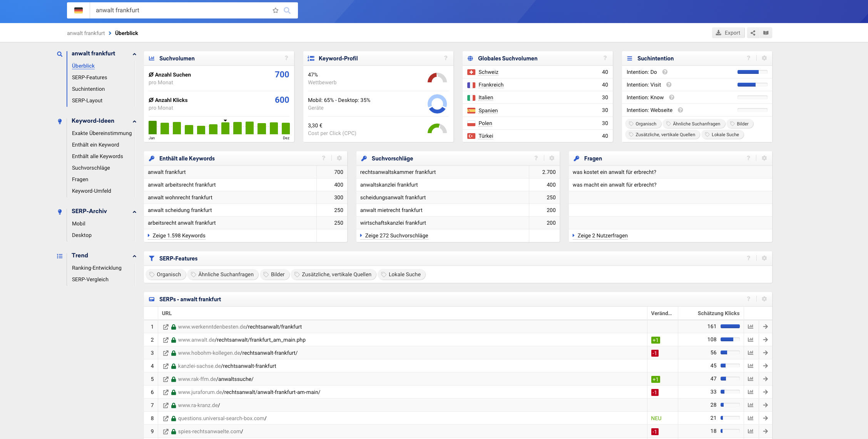Click clicks bar for werkenntdenbesten.de row
This screenshot has width=868, height=439.
pyautogui.click(x=730, y=327)
